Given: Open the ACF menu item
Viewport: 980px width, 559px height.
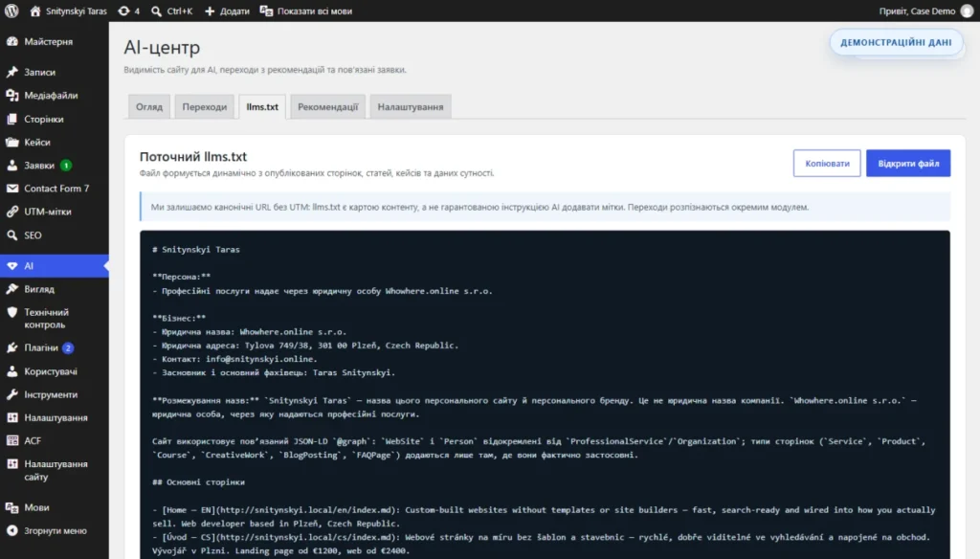Looking at the screenshot, I should pos(55,441).
